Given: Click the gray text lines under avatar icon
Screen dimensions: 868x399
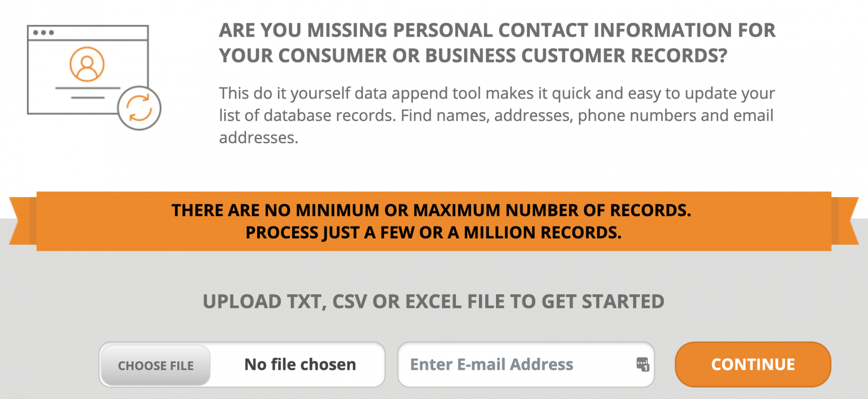Looking at the screenshot, I should pyautogui.click(x=87, y=93).
